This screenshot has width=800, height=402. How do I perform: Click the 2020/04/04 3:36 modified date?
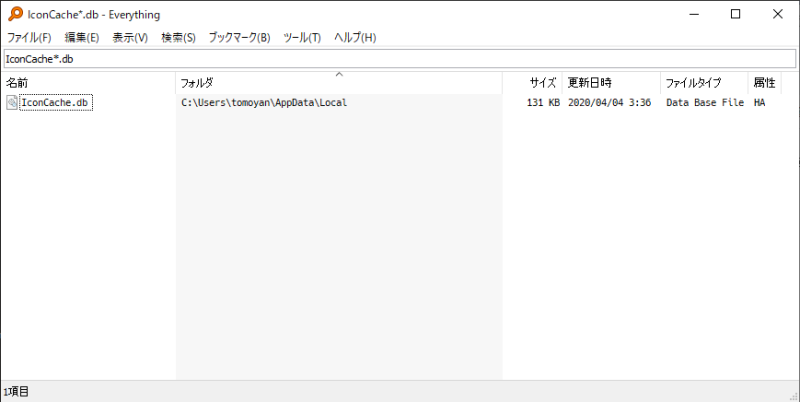click(x=609, y=103)
